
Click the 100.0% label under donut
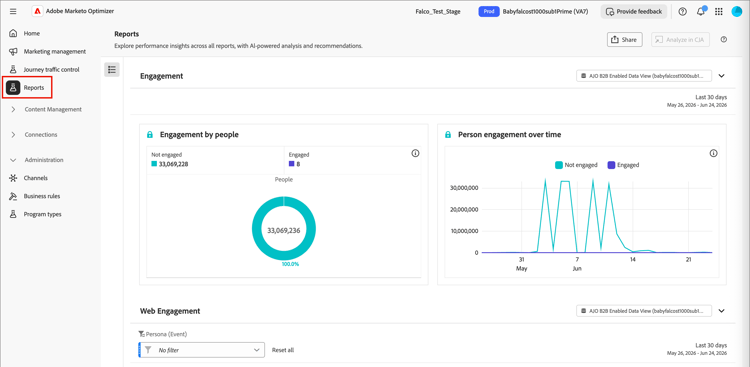click(x=290, y=264)
